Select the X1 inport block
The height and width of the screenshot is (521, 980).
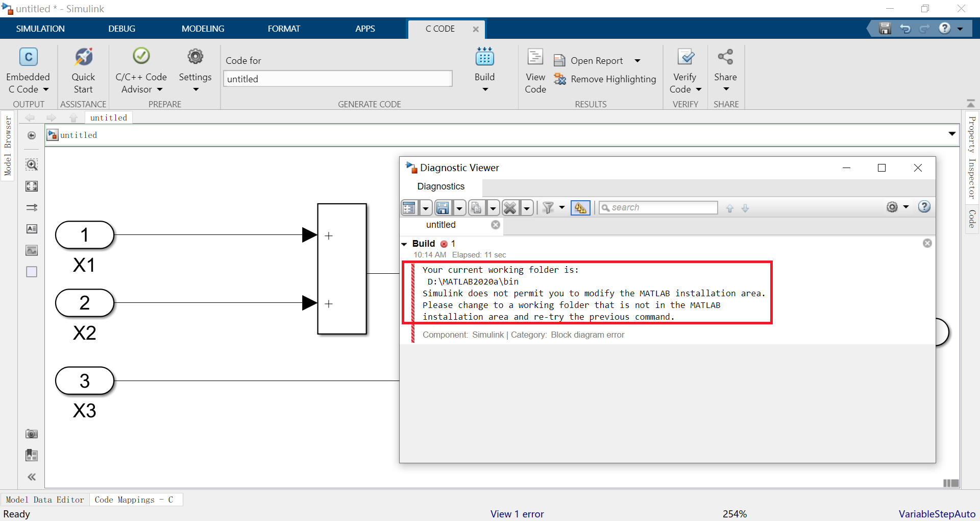click(x=85, y=235)
